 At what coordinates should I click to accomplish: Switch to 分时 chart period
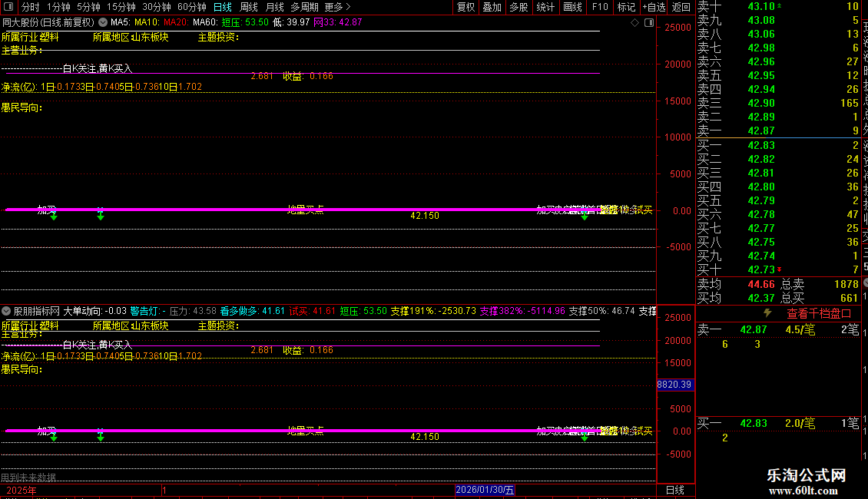[31, 7]
